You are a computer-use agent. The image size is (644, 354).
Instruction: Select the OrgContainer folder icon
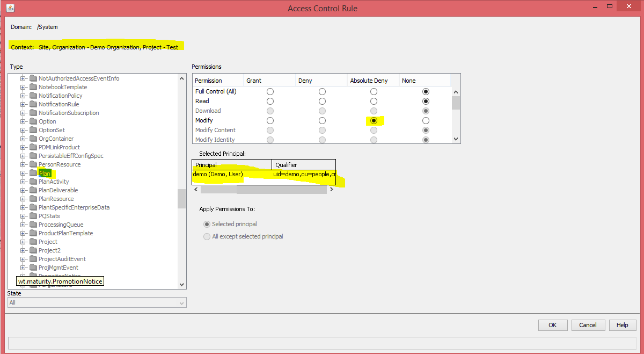coord(33,139)
